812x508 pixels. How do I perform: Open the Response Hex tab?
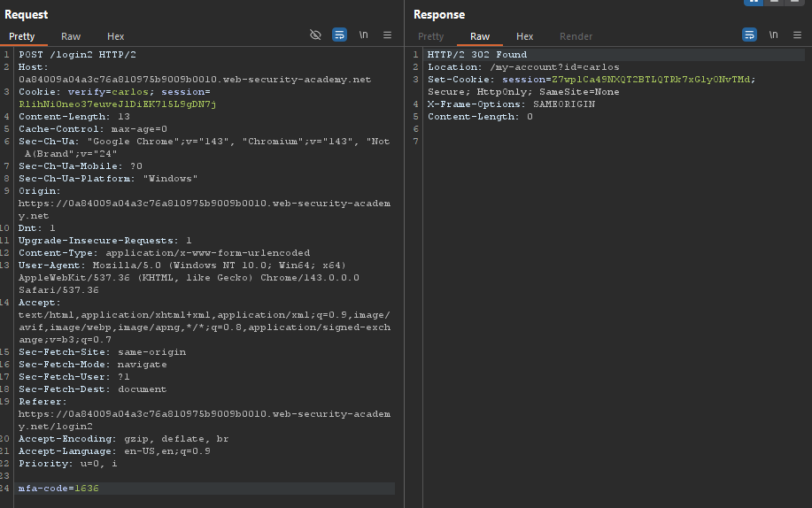[x=524, y=36]
